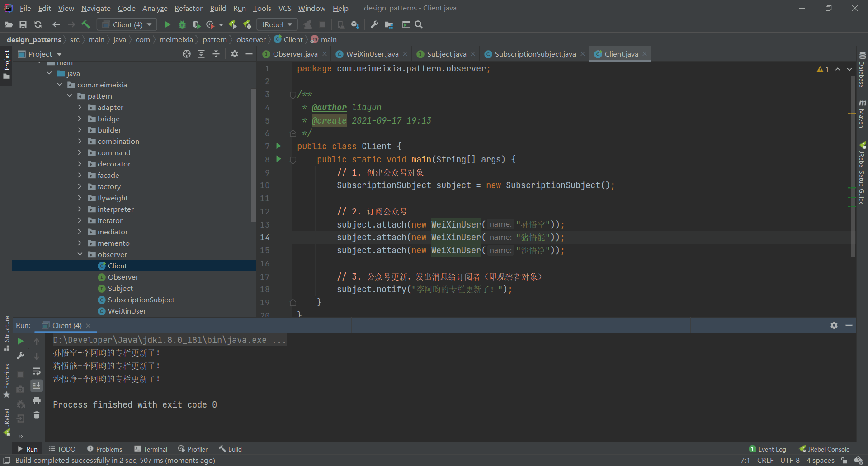The height and width of the screenshot is (466, 868).
Task: Toggle the Maven side panel
Action: [x=862, y=114]
